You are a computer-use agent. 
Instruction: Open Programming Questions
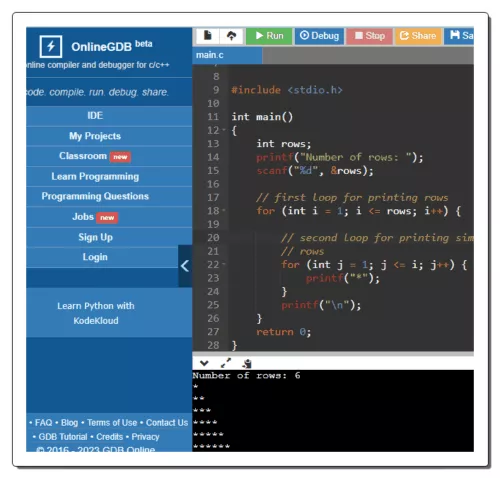(95, 196)
